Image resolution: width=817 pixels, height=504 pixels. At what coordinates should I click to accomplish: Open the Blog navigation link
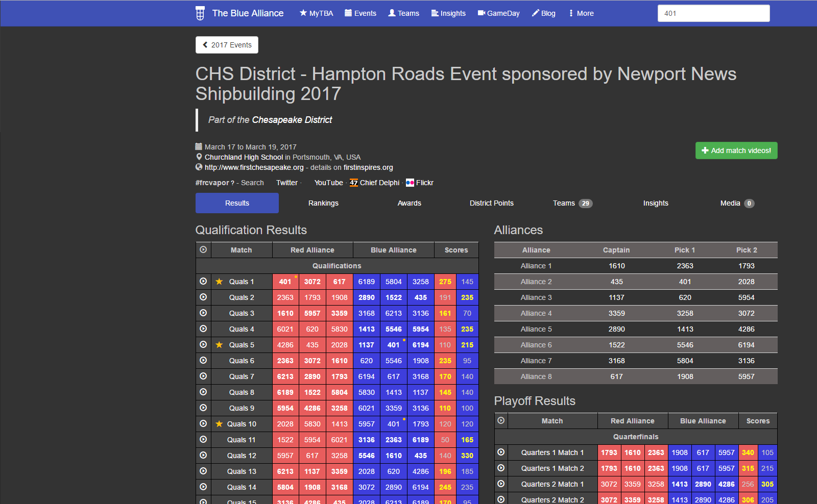coord(543,13)
